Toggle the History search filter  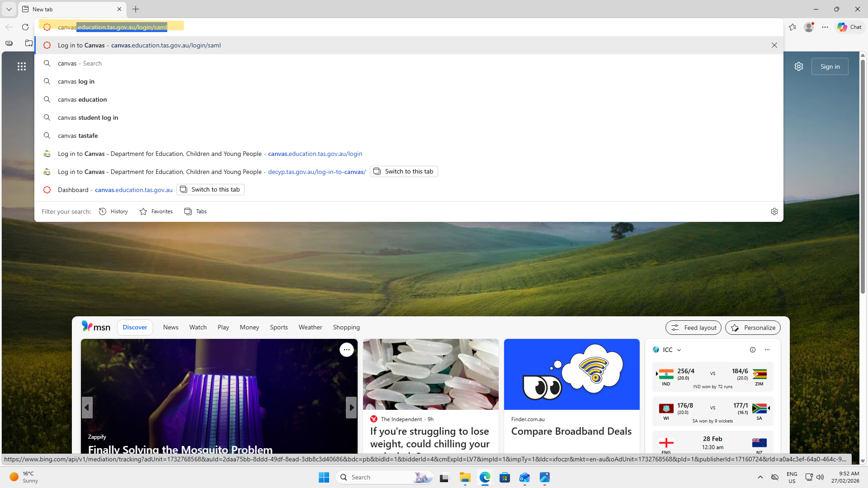[x=113, y=211]
